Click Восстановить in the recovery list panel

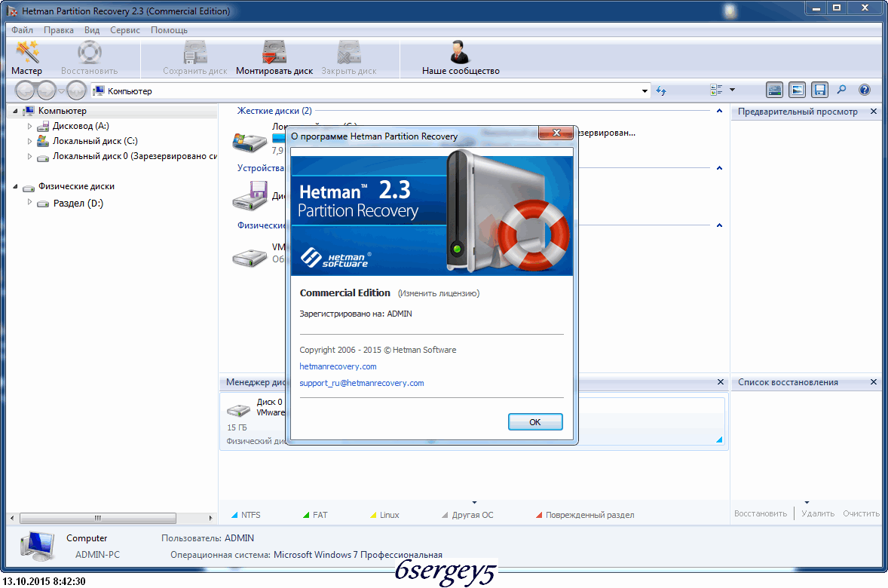coord(761,514)
